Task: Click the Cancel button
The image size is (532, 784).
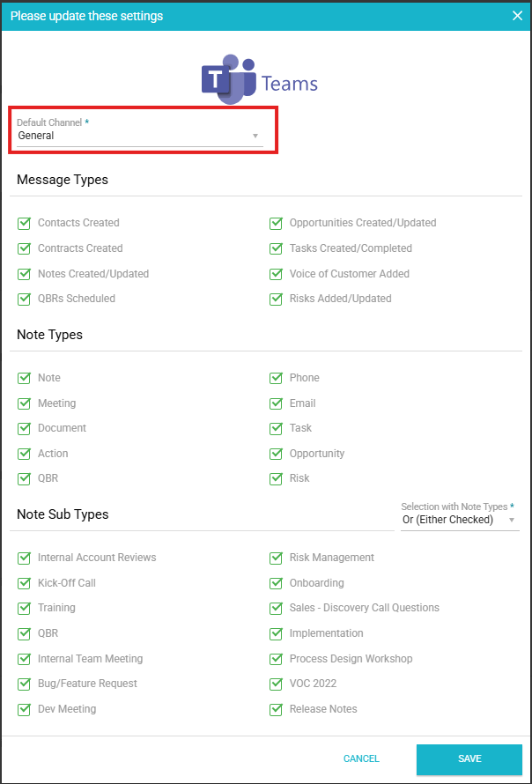Action: coord(361,758)
